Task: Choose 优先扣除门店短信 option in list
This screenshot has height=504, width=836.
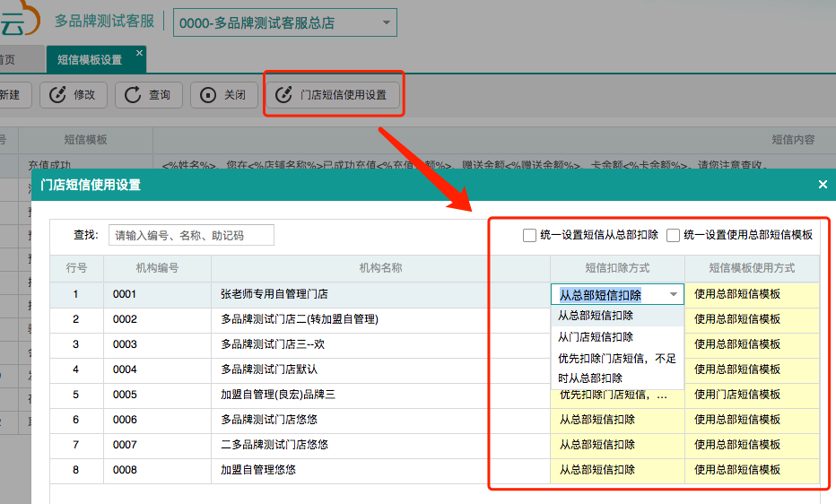Action: pos(617,368)
